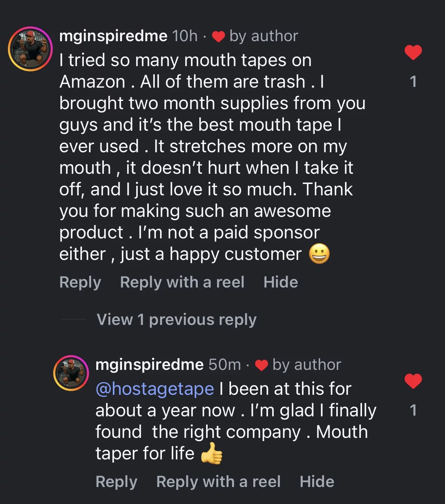
Task: Reply with a reel to the top comment
Action: [182, 282]
